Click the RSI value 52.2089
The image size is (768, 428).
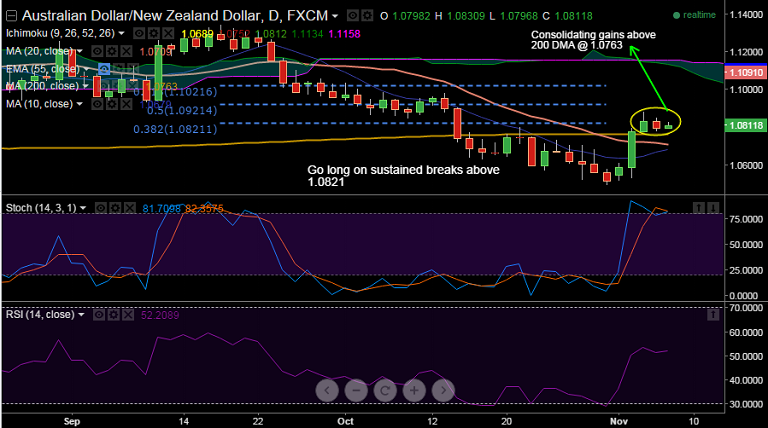coord(160,315)
